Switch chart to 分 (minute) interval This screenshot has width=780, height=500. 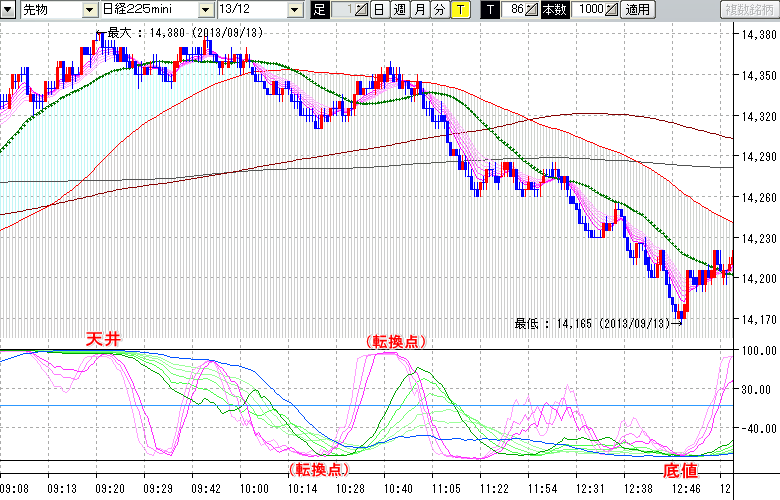[438, 10]
